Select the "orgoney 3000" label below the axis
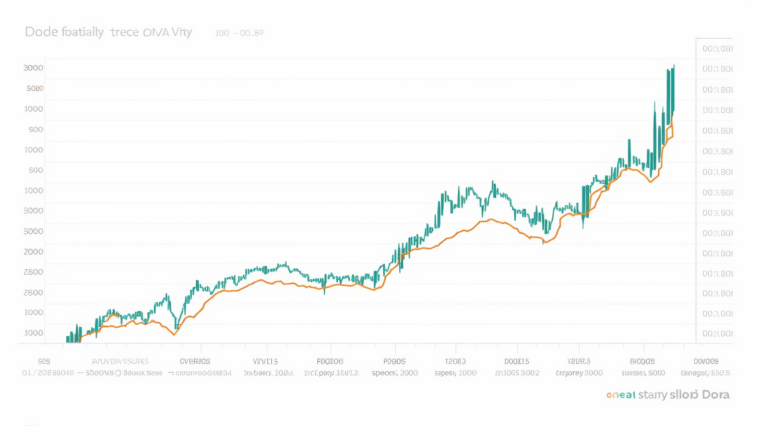760x426 pixels. [579, 372]
